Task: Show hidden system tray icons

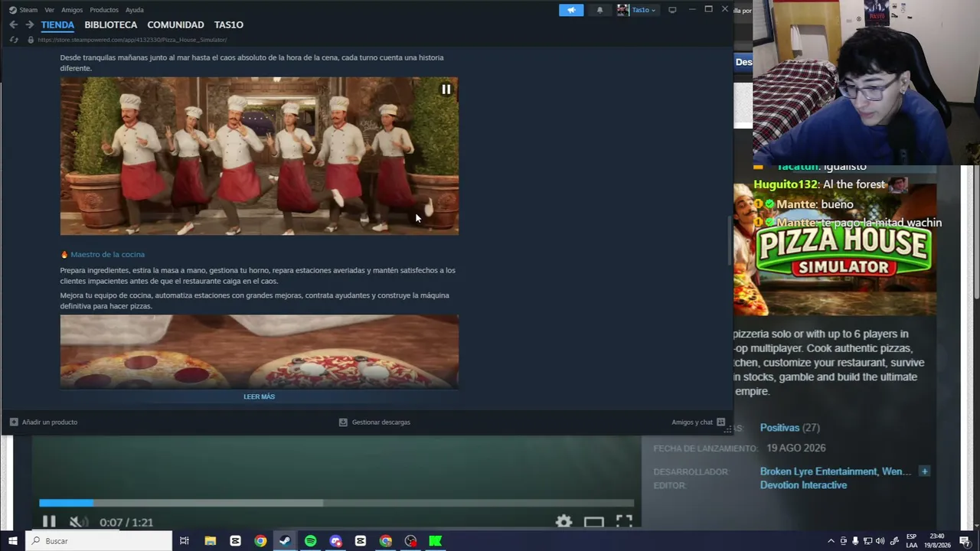Action: pos(831,541)
